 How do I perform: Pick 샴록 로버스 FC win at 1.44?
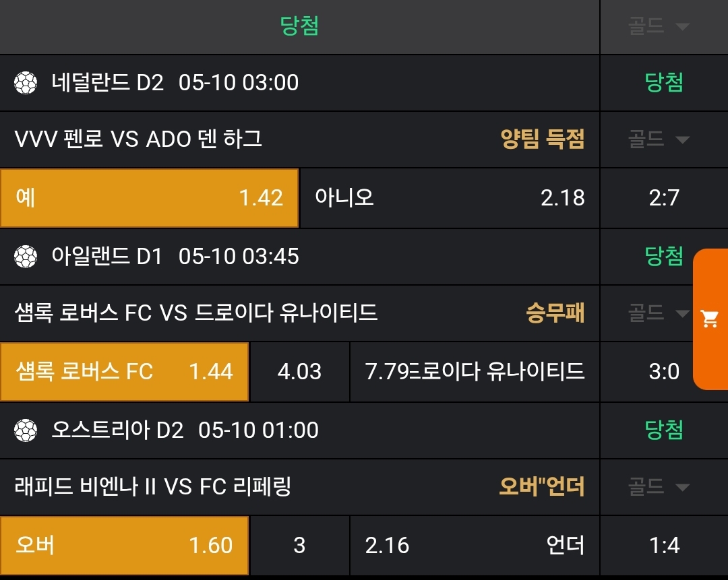click(124, 371)
